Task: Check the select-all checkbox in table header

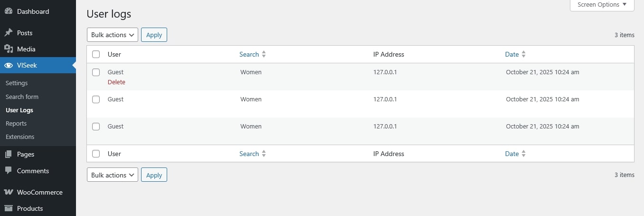Action: pos(96,54)
